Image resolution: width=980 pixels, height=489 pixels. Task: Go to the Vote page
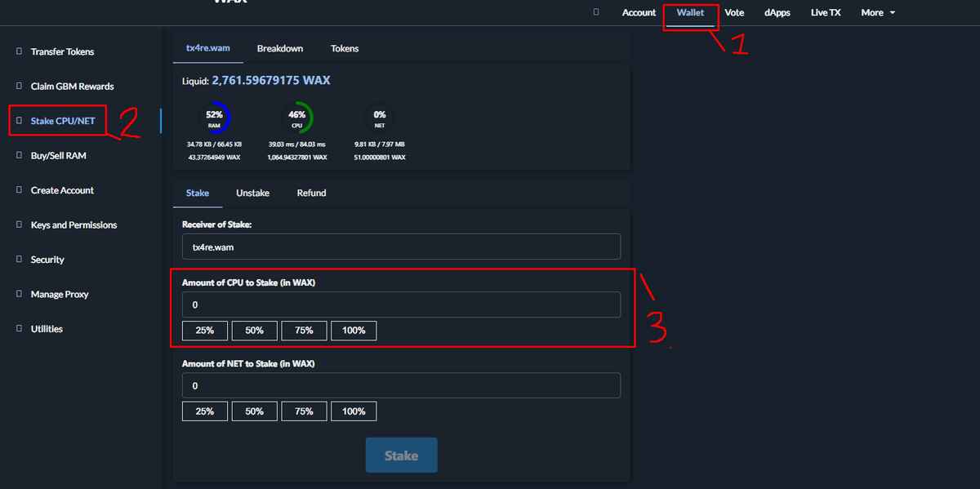(734, 12)
